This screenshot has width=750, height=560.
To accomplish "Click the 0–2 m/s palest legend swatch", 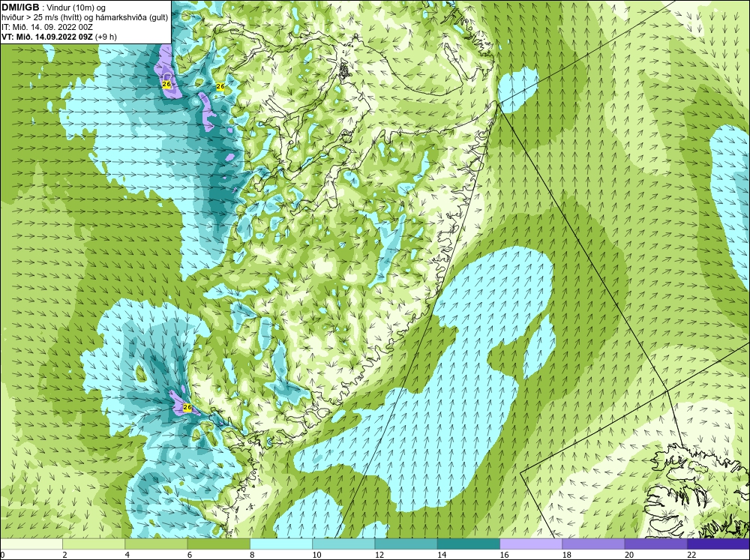I will click(31, 544).
